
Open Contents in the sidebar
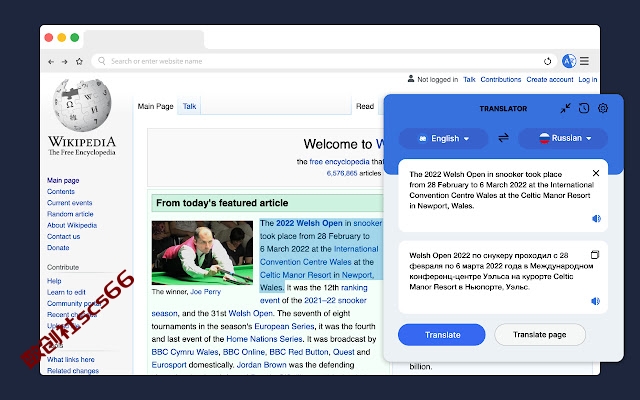tap(61, 191)
